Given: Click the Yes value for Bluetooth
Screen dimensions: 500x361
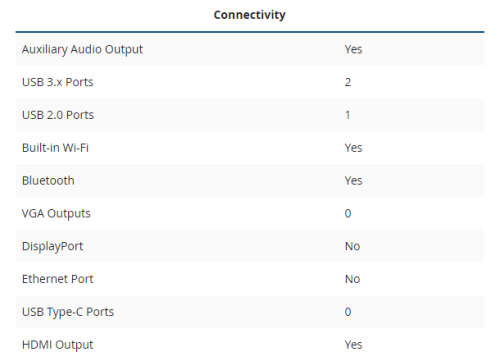Looking at the screenshot, I should coord(353,181).
